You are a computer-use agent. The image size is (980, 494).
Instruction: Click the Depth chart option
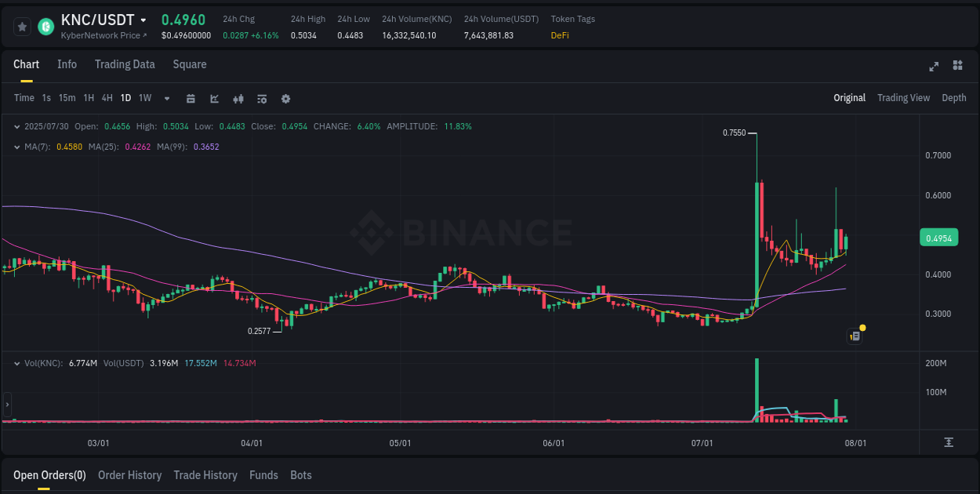point(954,97)
